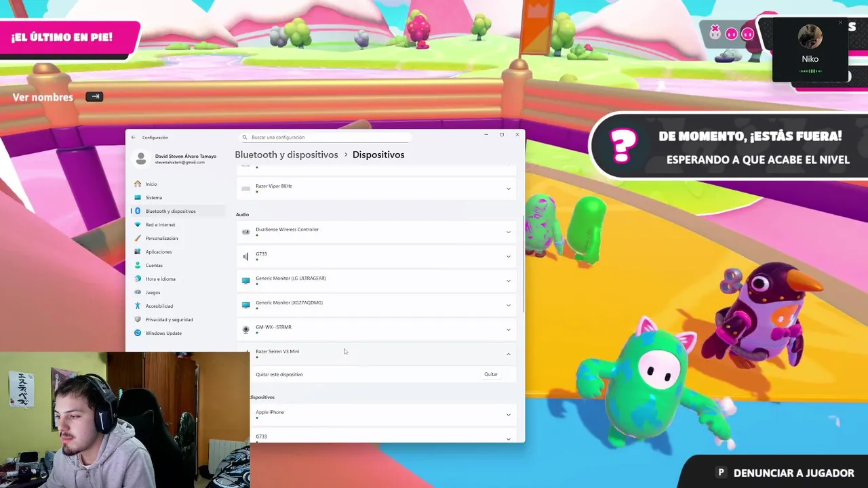The height and width of the screenshot is (488, 868).
Task: Click the Windows Update icon
Action: click(x=138, y=333)
